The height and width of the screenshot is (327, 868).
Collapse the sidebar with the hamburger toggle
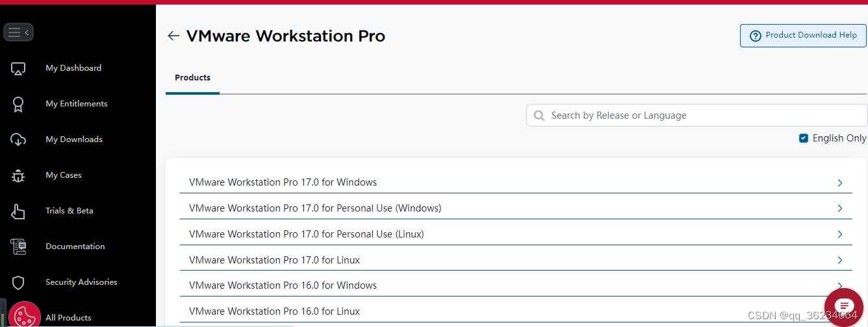[18, 32]
